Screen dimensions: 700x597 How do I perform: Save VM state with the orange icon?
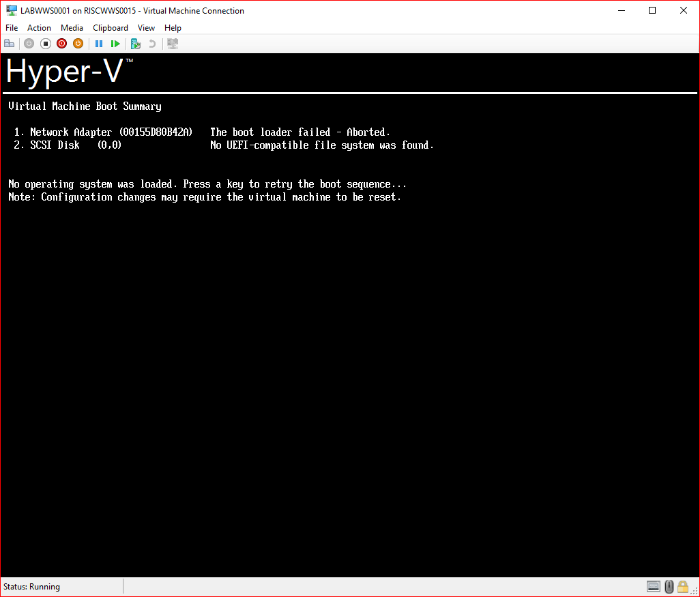78,44
